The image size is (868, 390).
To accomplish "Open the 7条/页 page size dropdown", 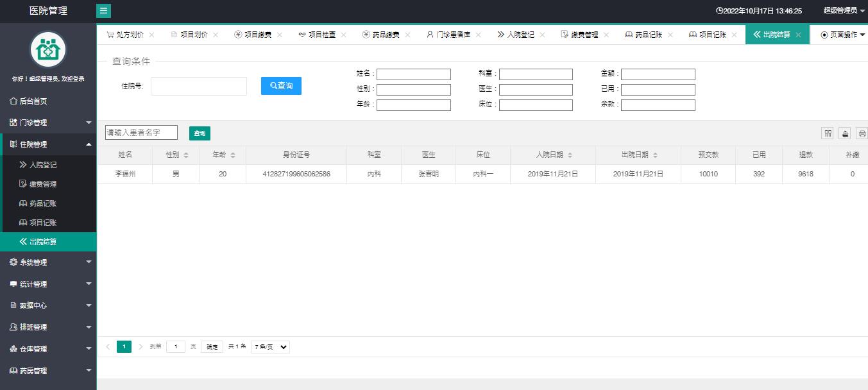I will (x=270, y=347).
